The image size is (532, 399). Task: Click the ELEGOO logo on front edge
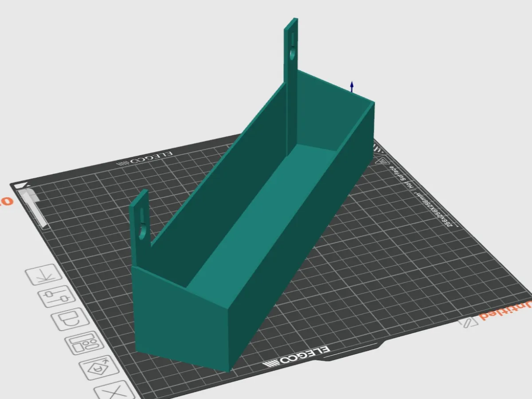pyautogui.click(x=296, y=357)
